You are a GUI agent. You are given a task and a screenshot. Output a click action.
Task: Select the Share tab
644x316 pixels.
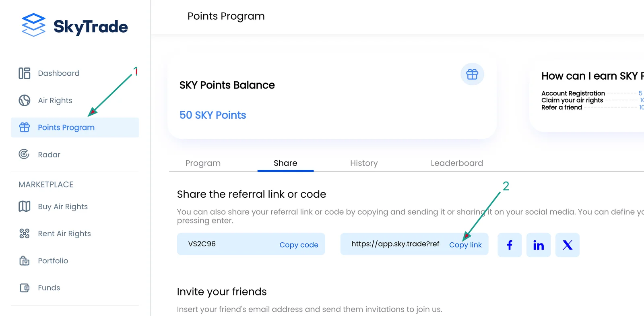(285, 163)
